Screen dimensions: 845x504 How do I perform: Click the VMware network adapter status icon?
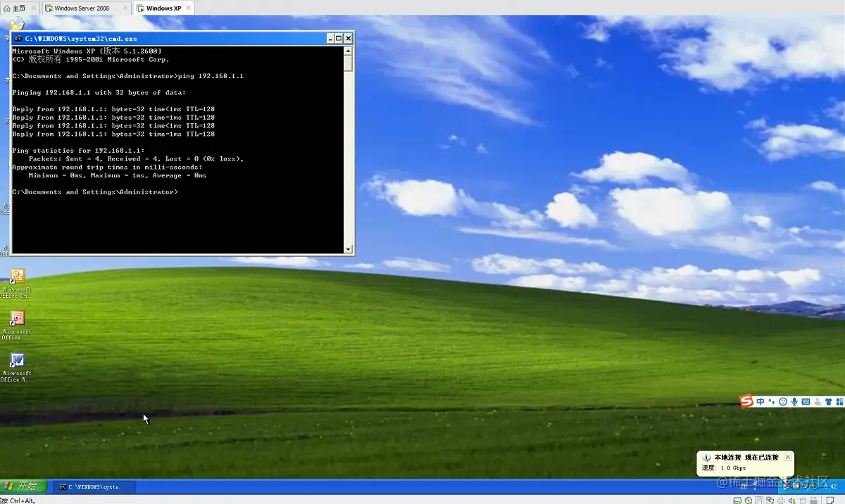770,500
